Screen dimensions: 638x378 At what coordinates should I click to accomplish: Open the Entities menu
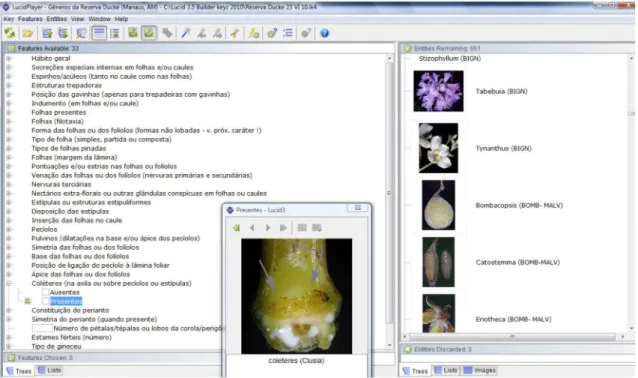pos(57,19)
